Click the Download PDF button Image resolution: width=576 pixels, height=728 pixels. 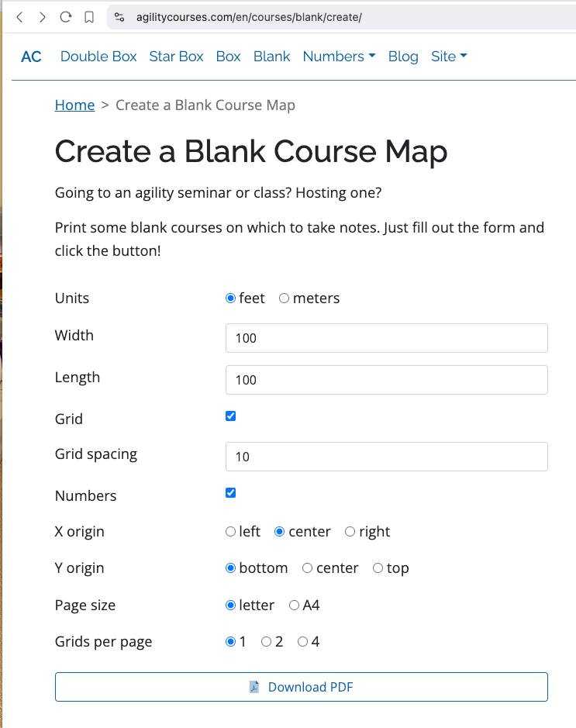click(x=302, y=687)
